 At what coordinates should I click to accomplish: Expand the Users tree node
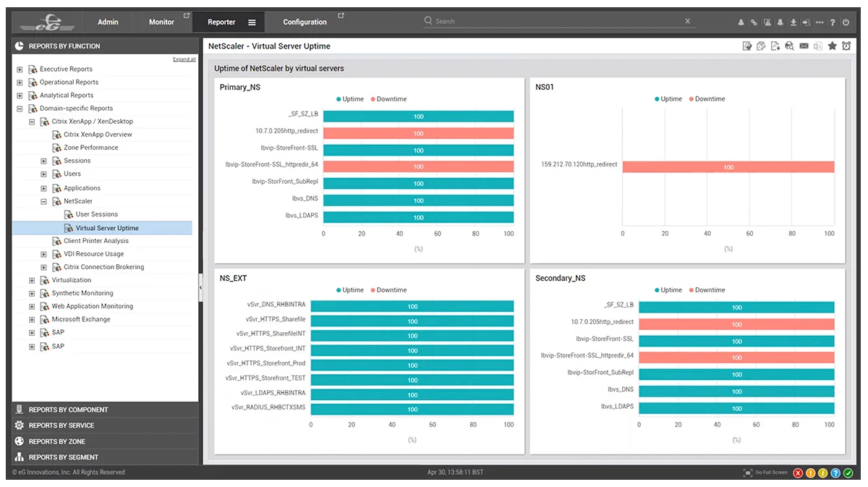pyautogui.click(x=43, y=174)
